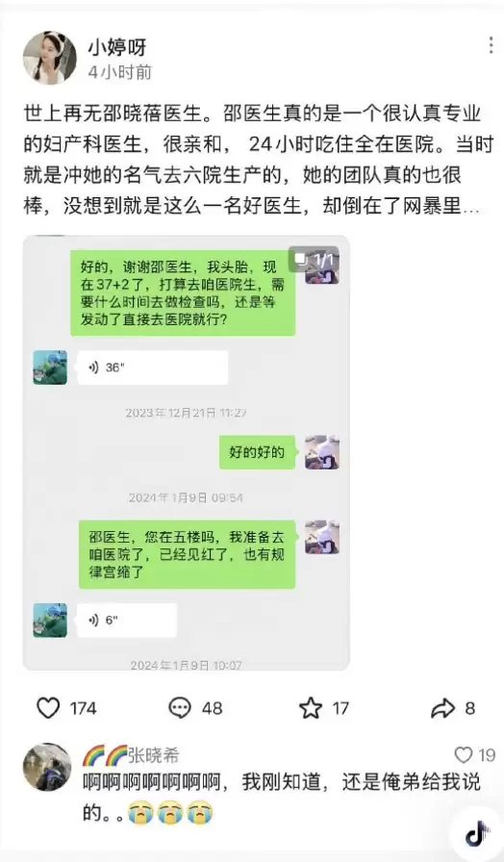
Task: Play the 6-second voice message
Action: click(x=127, y=621)
